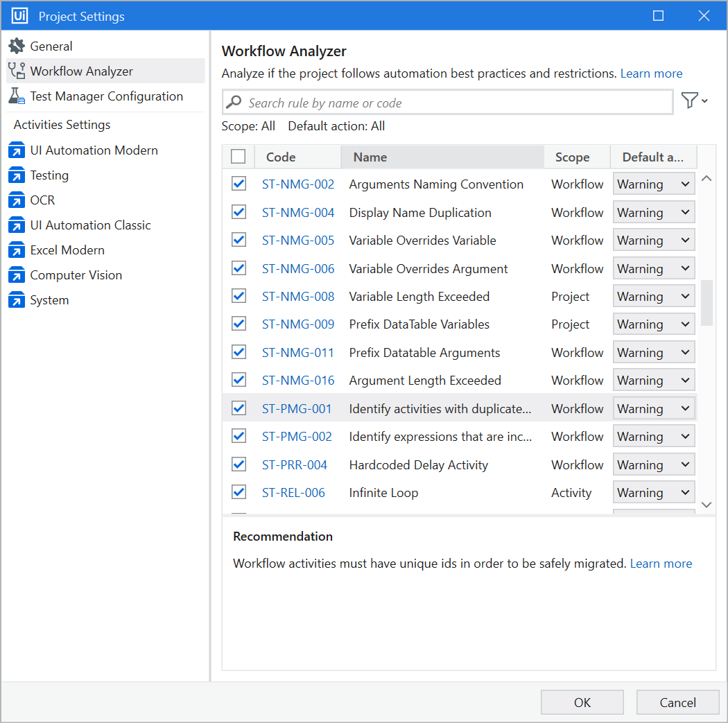This screenshot has width=728, height=723.
Task: Click the UI Automation Modern package icon
Action: [x=17, y=150]
